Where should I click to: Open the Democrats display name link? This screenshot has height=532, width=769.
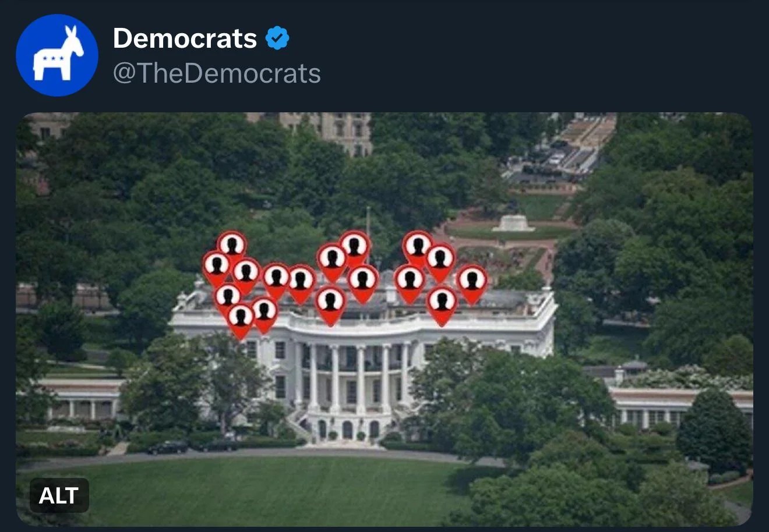(x=185, y=38)
